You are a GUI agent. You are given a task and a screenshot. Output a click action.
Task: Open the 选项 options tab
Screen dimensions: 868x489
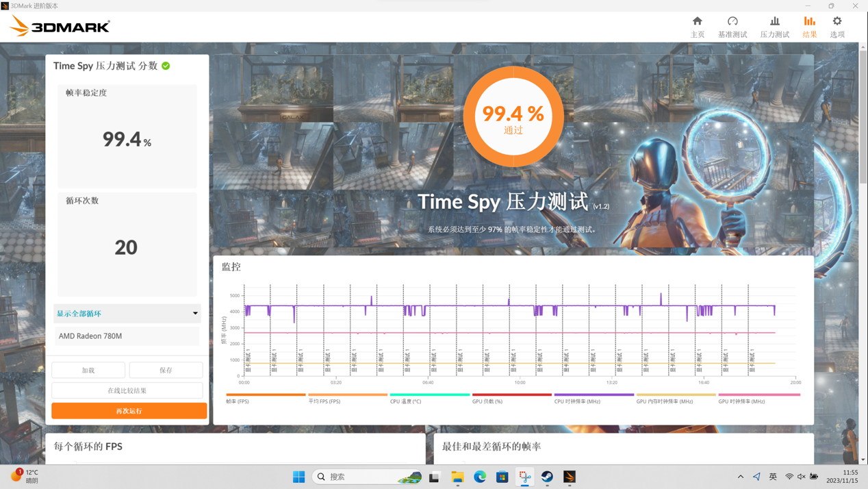pyautogui.click(x=837, y=27)
